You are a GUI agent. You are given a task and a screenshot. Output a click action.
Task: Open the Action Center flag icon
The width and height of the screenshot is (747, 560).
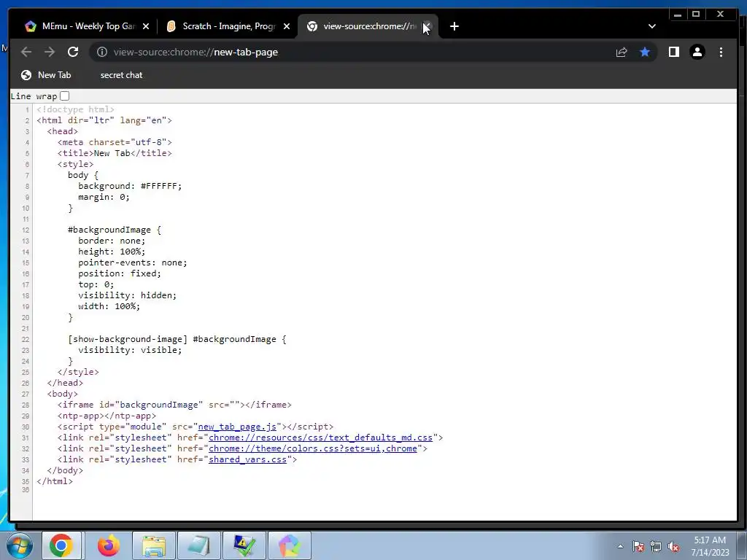click(638, 546)
